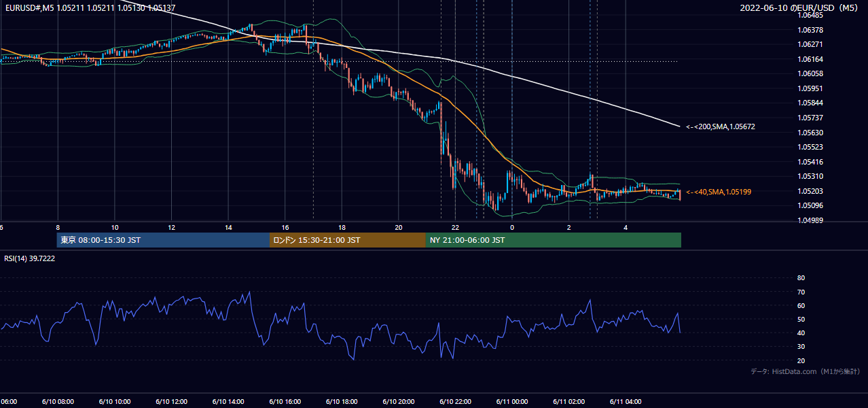Screen dimensions: 868x408
Task: Click price axis value 1.06058
Action: pos(810,73)
